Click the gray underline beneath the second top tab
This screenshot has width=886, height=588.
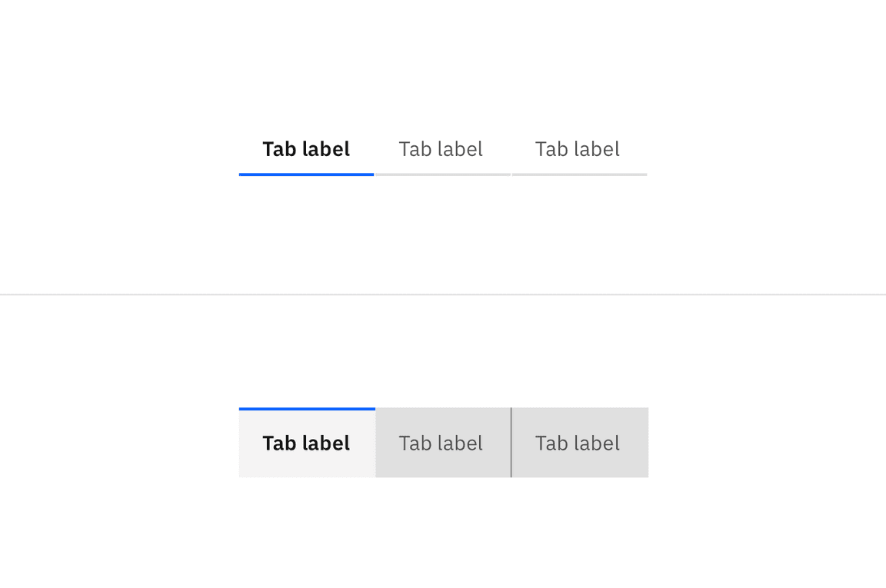click(441, 174)
